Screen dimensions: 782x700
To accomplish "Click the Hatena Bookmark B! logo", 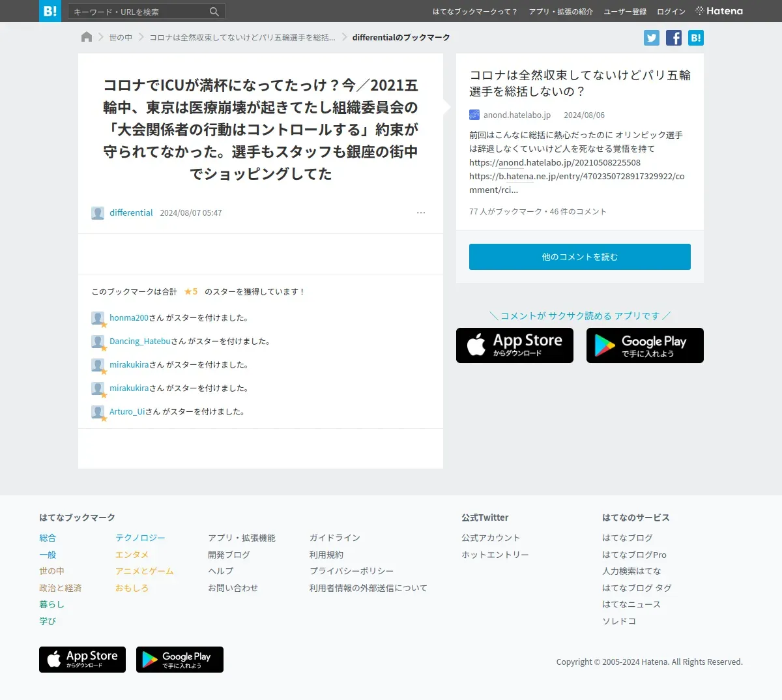I will click(x=50, y=11).
